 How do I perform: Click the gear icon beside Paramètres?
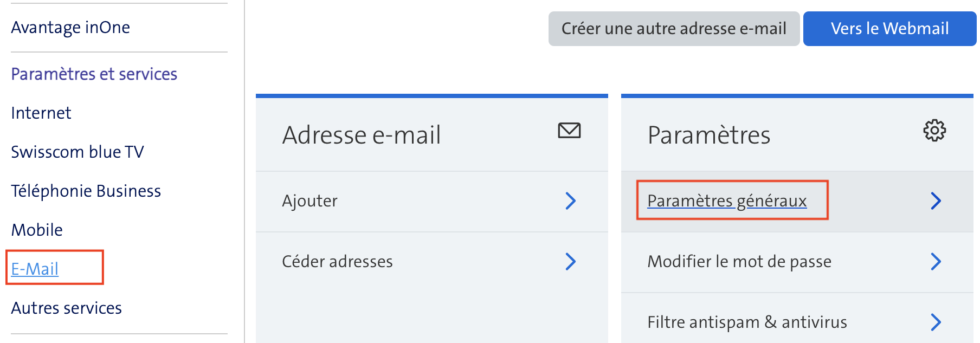(934, 131)
